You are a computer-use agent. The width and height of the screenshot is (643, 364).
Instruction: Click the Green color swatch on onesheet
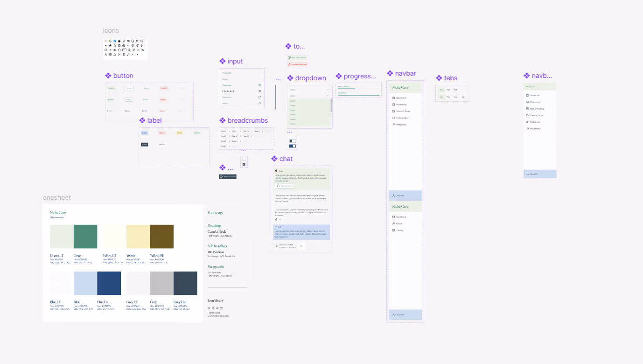pyautogui.click(x=85, y=237)
